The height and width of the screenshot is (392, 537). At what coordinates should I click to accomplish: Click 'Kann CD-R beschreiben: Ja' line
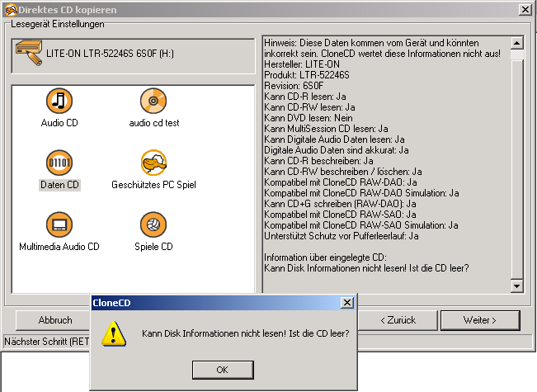pyautogui.click(x=318, y=161)
